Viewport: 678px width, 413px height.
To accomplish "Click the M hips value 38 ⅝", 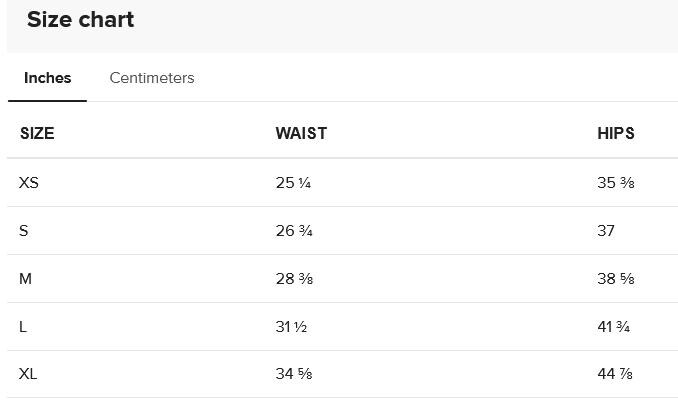I will [x=616, y=279].
